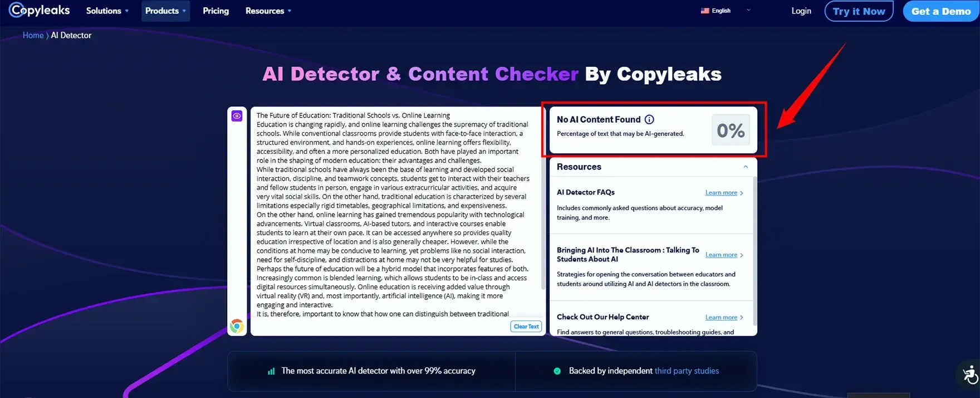The height and width of the screenshot is (398, 980).
Task: Click inside the essay text area
Action: point(394,215)
